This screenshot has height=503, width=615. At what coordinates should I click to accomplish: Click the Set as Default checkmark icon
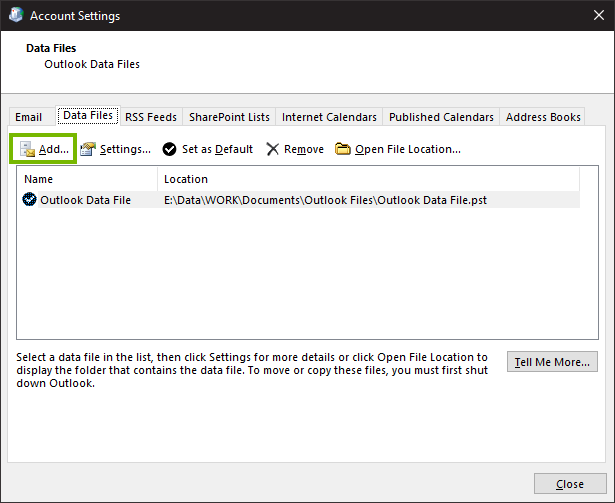point(169,149)
